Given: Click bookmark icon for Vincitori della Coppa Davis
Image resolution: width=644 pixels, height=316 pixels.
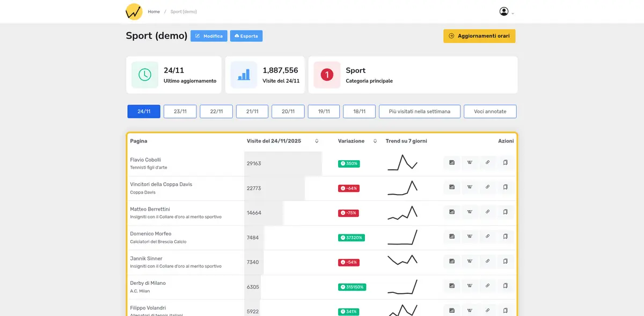Looking at the screenshot, I should pyautogui.click(x=505, y=188).
